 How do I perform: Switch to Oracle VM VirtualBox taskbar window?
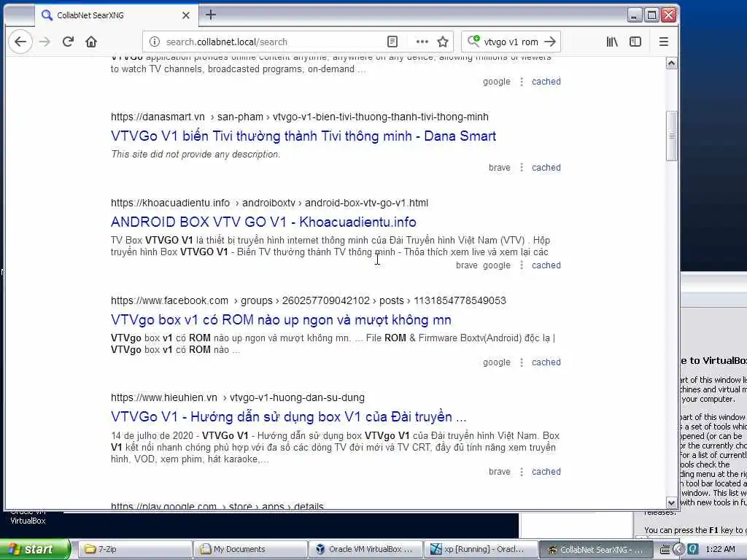(365, 549)
